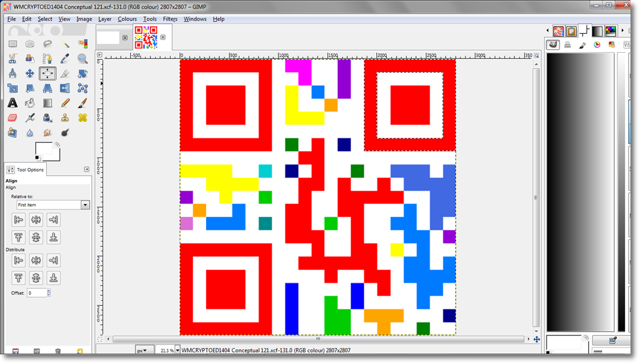Activate the Cage Transform tool
The height and width of the screenshot is (364, 640).
[x=82, y=88]
